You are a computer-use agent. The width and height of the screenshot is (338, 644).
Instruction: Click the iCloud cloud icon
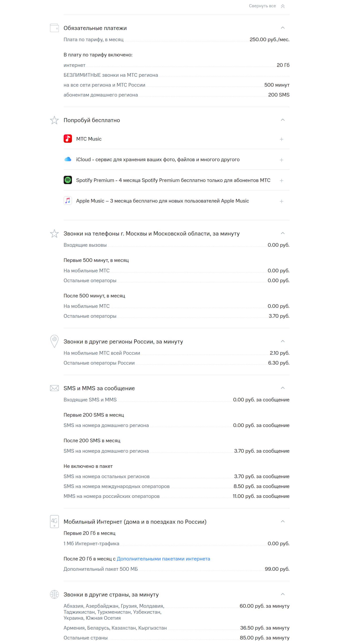coord(68,159)
